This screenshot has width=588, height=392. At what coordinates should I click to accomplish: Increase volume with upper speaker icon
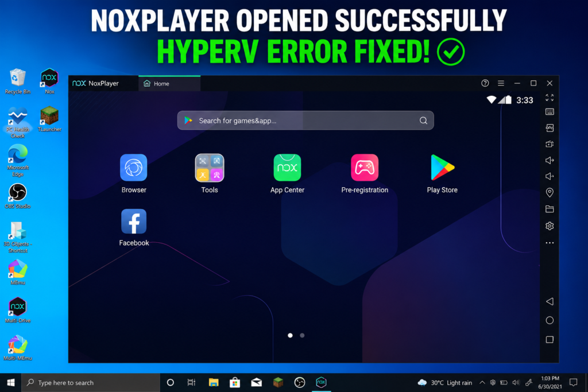click(x=550, y=160)
